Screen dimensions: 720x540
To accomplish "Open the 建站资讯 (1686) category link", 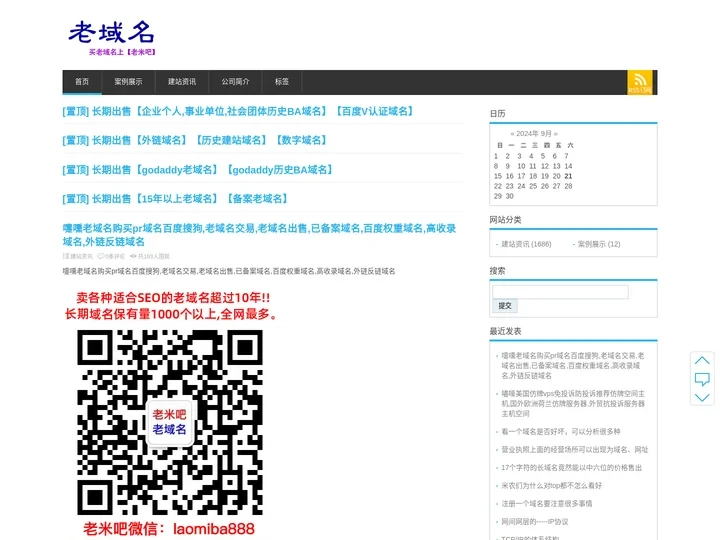I will tap(526, 244).
